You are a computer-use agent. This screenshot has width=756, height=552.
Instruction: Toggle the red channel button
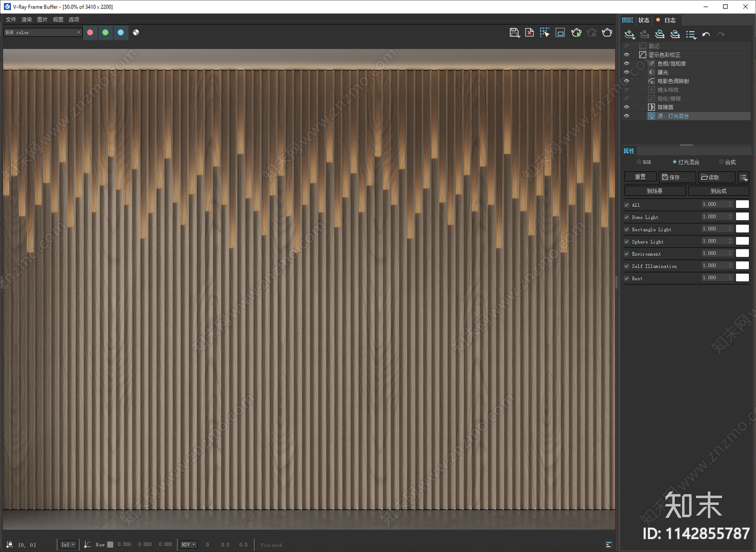90,33
